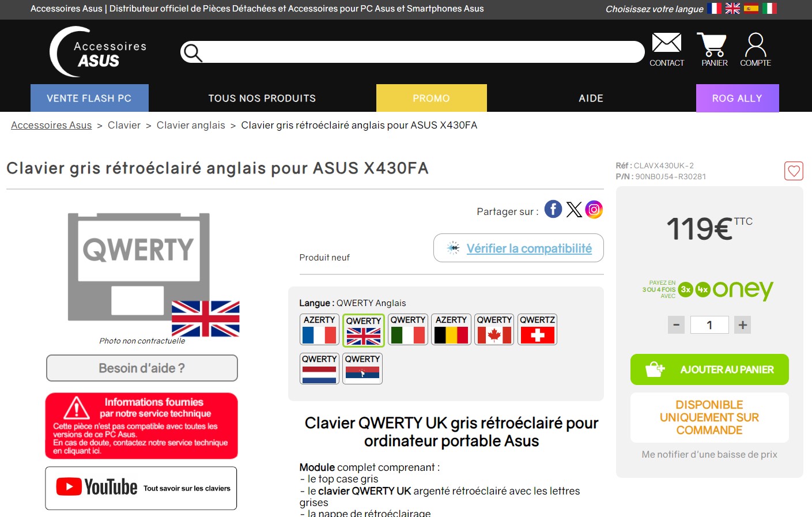Image resolution: width=812 pixels, height=517 pixels.
Task: Select QWERTY UK flag keyboard layout
Action: 363,330
